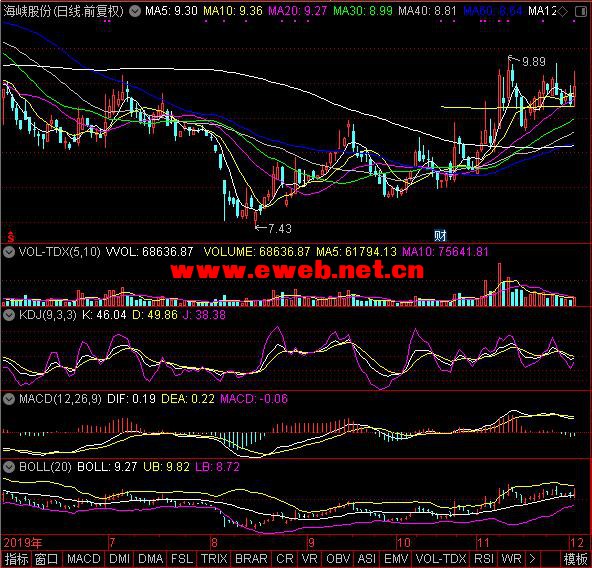Click the 9.89 high price marker
Viewport: 592px width, 568px height.
click(x=533, y=61)
